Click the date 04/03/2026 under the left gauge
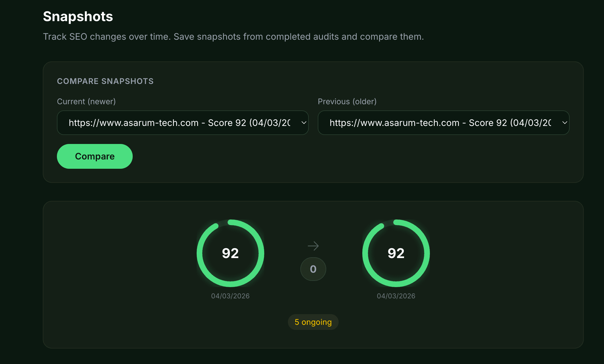Image resolution: width=604 pixels, height=364 pixels. [230, 296]
